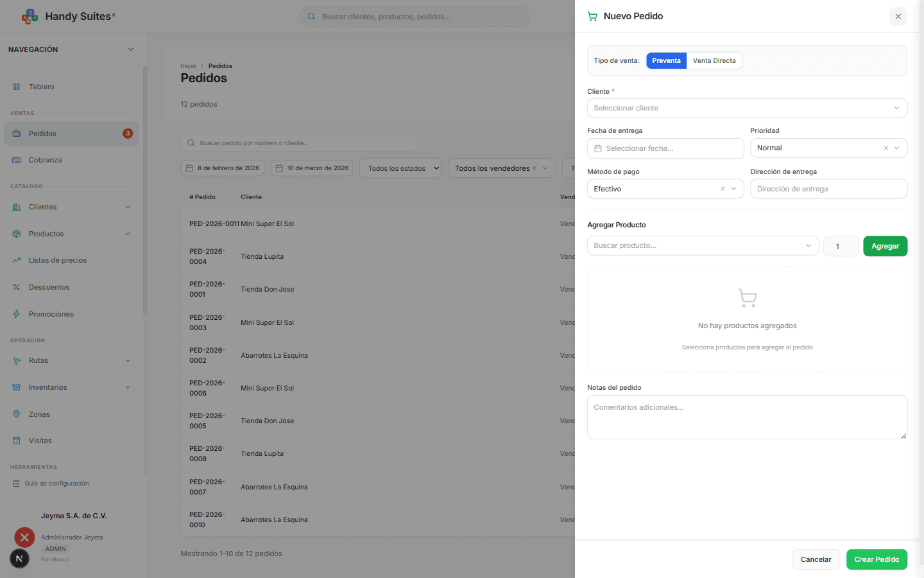924x578 pixels.
Task: Open the Método de pago dropdown arrow
Action: [x=734, y=189]
